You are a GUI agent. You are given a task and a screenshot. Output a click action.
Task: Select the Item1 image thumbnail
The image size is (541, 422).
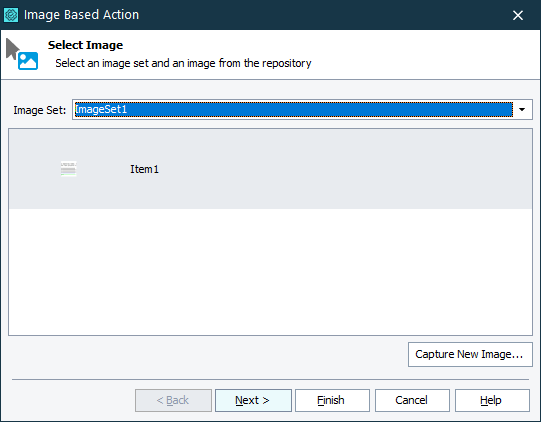click(68, 169)
